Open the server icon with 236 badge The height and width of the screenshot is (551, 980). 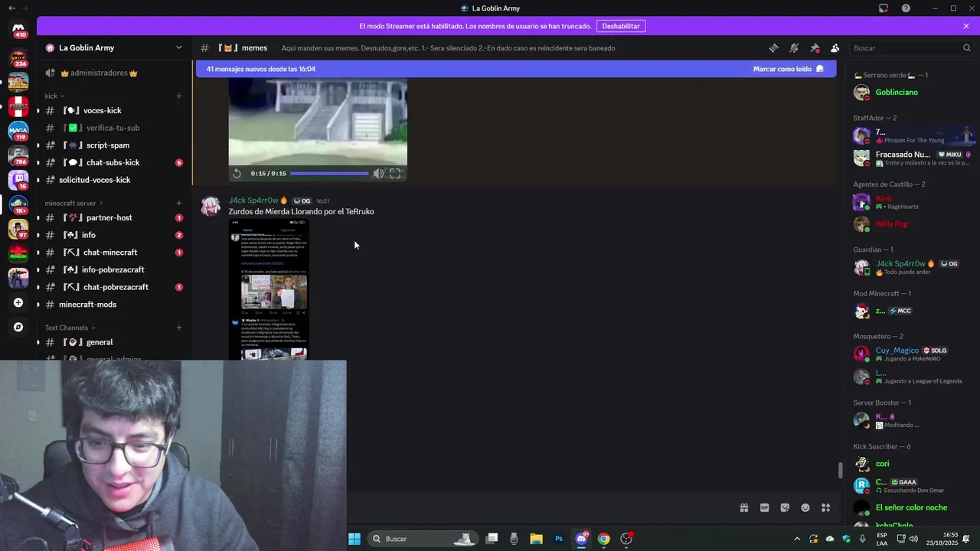click(18, 58)
